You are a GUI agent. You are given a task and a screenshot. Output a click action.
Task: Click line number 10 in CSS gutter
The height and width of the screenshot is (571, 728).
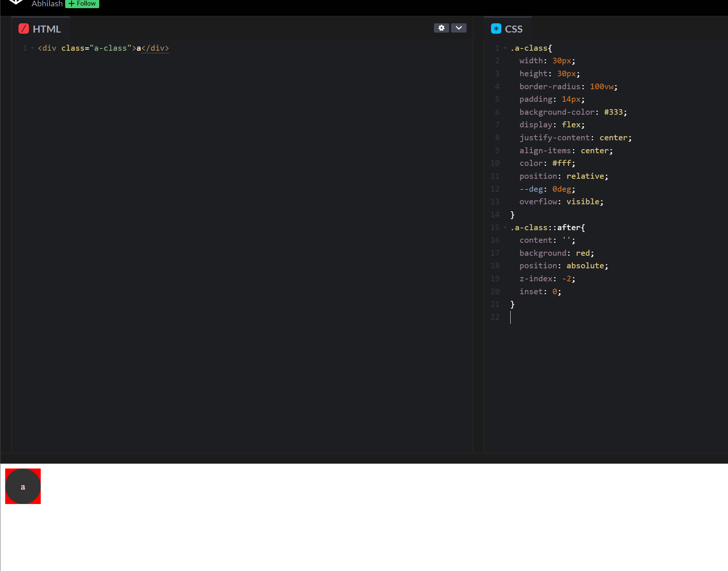pyautogui.click(x=495, y=163)
